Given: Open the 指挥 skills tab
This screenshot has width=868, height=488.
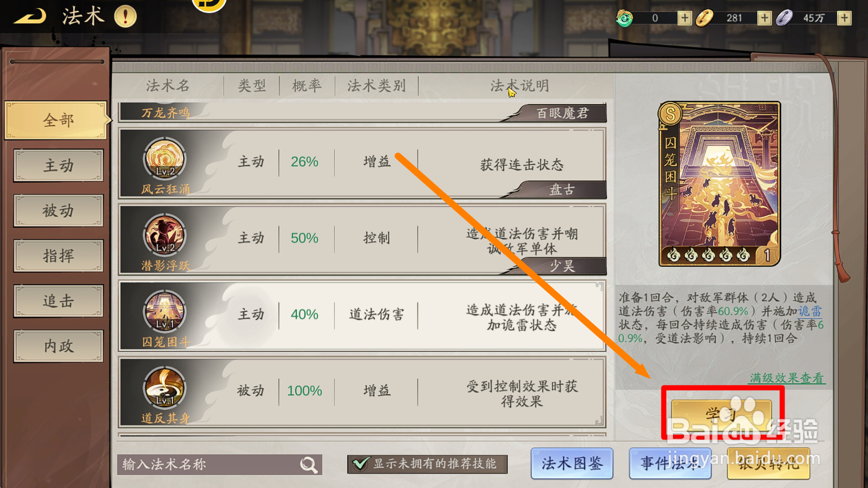Looking at the screenshot, I should [x=58, y=256].
